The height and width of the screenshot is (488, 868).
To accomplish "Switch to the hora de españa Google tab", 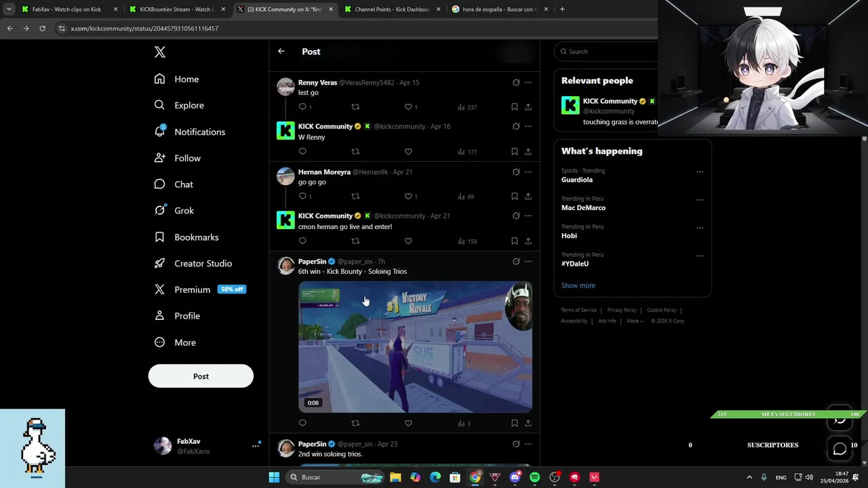I will pyautogui.click(x=498, y=9).
